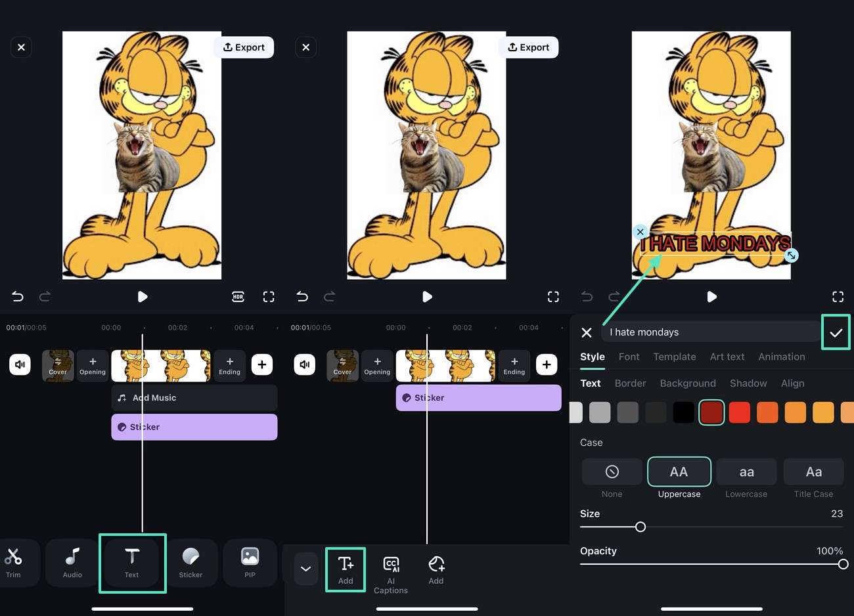This screenshot has height=616, width=854.
Task: Confirm text with the checkmark
Action: 836,332
